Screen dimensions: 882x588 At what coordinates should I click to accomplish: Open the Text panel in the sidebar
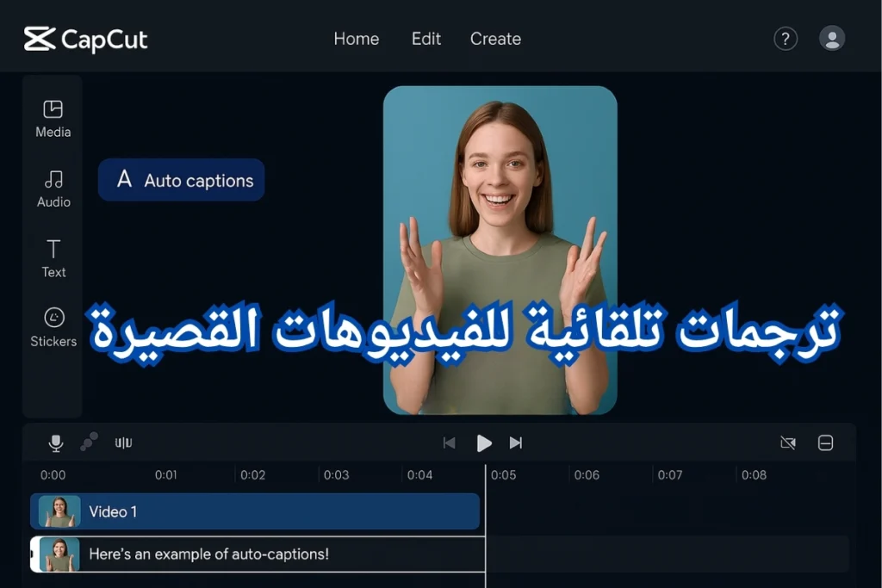(x=53, y=257)
